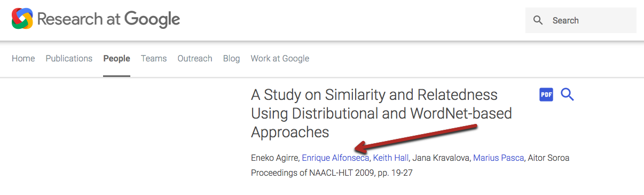Open Work at Google link
Image resolution: width=644 pixels, height=195 pixels.
(x=280, y=59)
